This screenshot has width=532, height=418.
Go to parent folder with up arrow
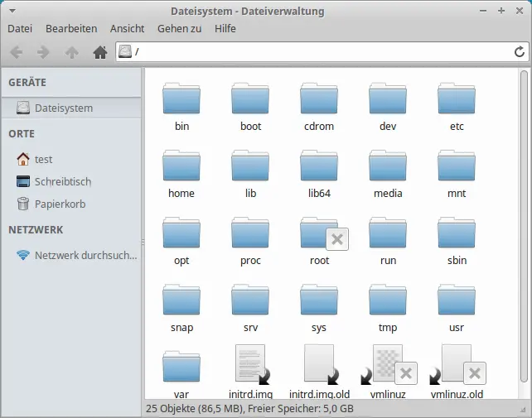pyautogui.click(x=72, y=52)
